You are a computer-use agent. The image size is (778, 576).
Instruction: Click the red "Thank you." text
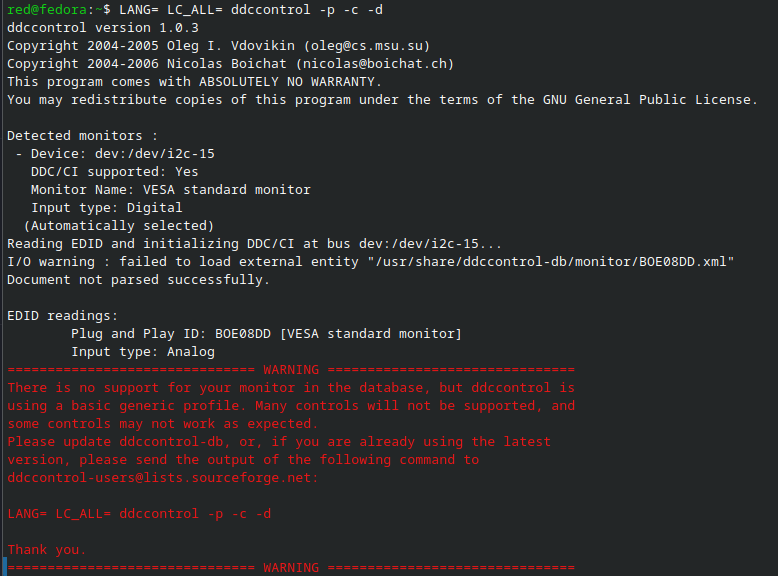(x=46, y=549)
